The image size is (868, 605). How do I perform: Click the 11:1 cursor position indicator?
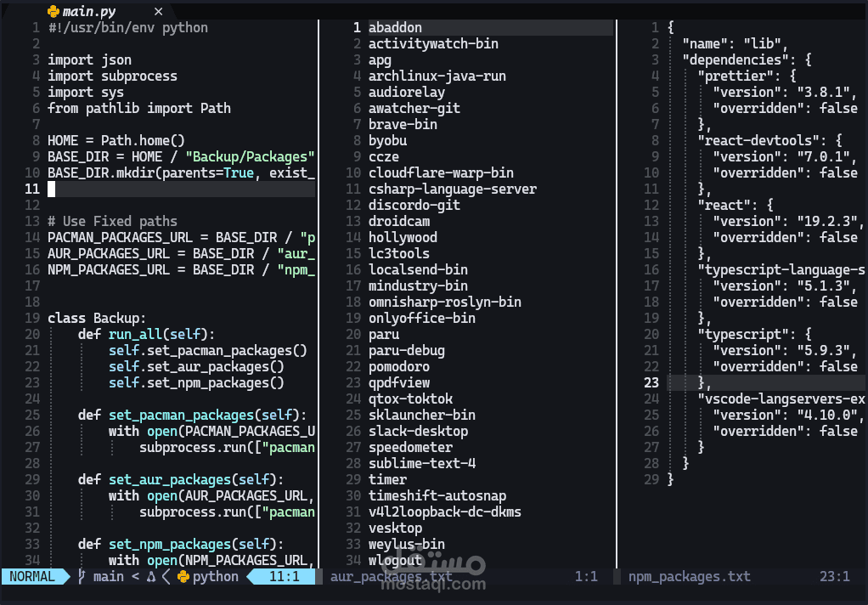click(284, 577)
